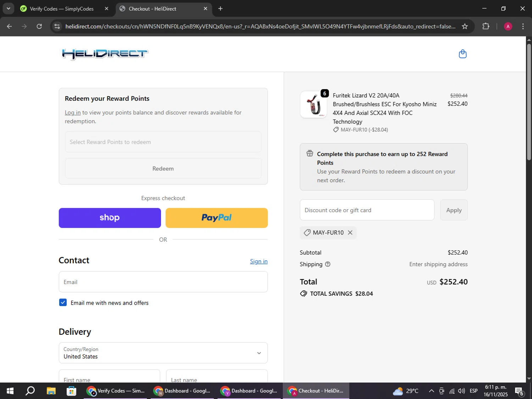
Task: Open the notification center icon
Action: click(519, 391)
